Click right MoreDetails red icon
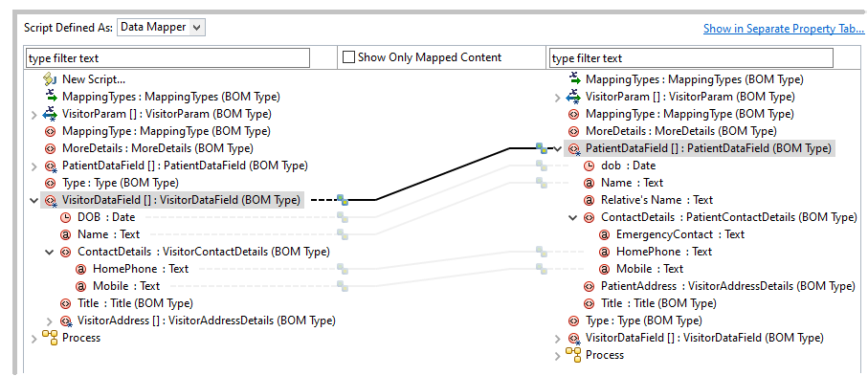The image size is (868, 376). [574, 131]
